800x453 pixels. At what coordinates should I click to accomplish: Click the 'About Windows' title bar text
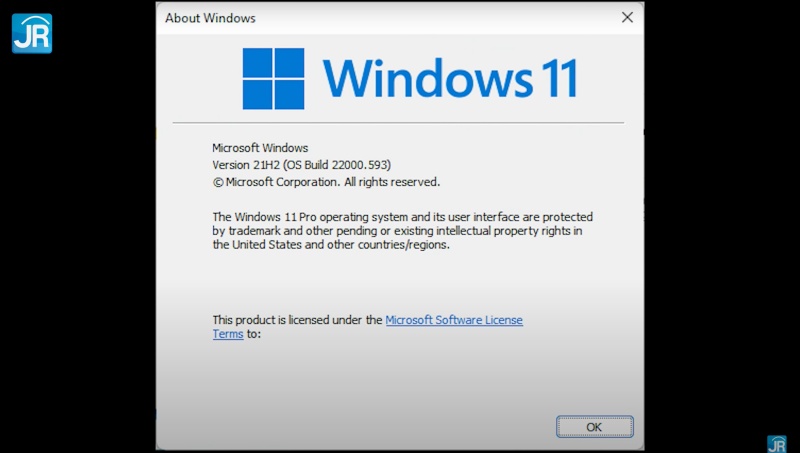pos(210,18)
